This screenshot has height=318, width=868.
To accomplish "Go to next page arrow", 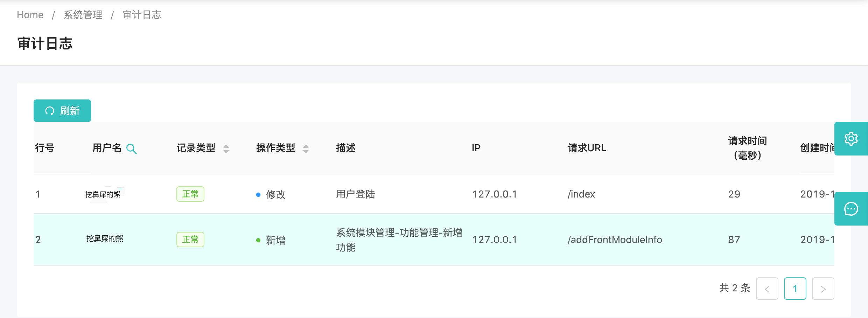I will click(823, 289).
